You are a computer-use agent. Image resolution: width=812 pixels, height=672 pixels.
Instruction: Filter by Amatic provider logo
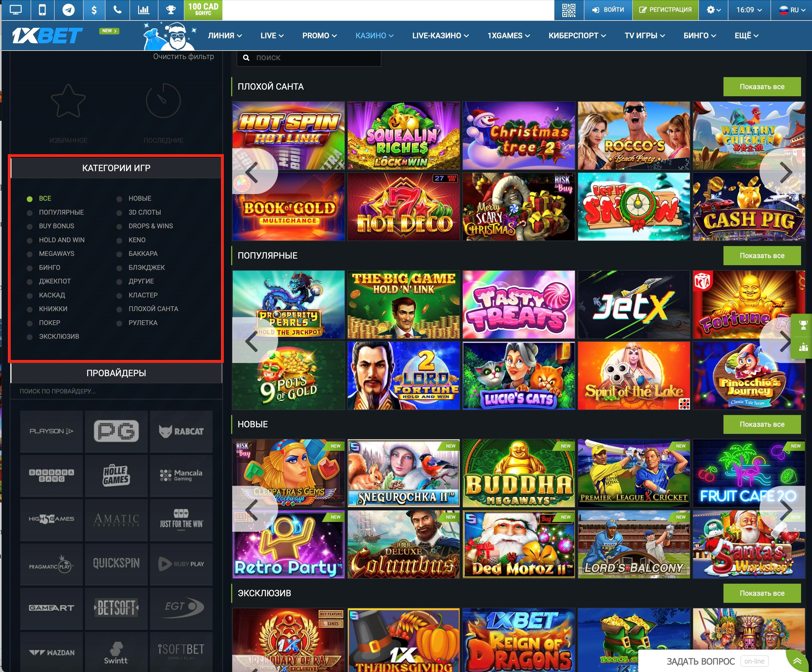(x=116, y=519)
